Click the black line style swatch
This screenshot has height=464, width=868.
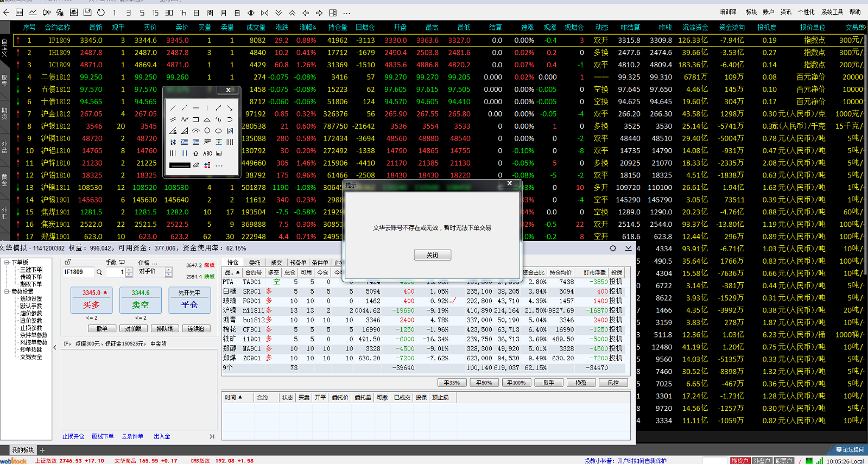[x=179, y=165]
